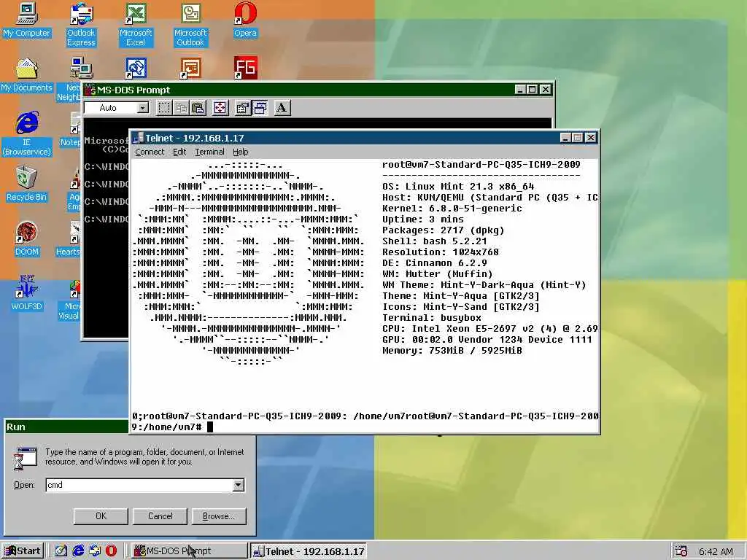Image resolution: width=747 pixels, height=560 pixels.
Task: Click Cancel in the Run dialog
Action: 160,516
